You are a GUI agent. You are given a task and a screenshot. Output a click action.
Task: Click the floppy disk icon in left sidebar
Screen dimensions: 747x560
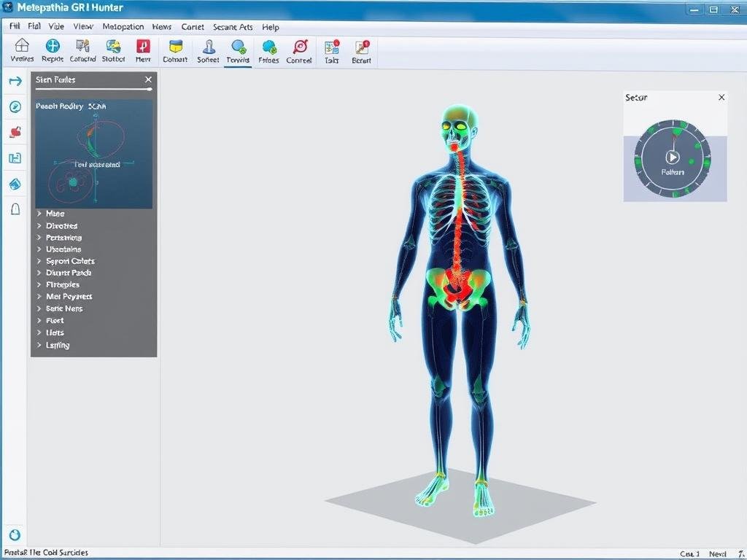[15, 157]
